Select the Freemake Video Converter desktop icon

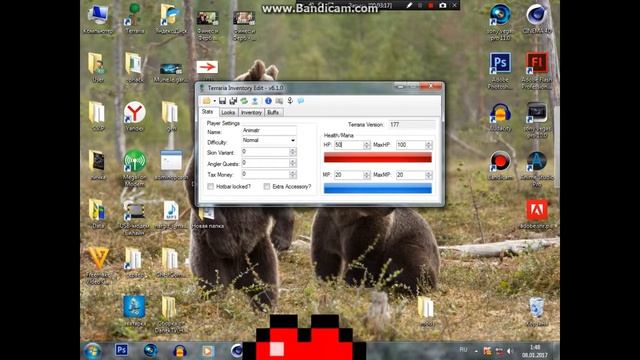click(98, 265)
